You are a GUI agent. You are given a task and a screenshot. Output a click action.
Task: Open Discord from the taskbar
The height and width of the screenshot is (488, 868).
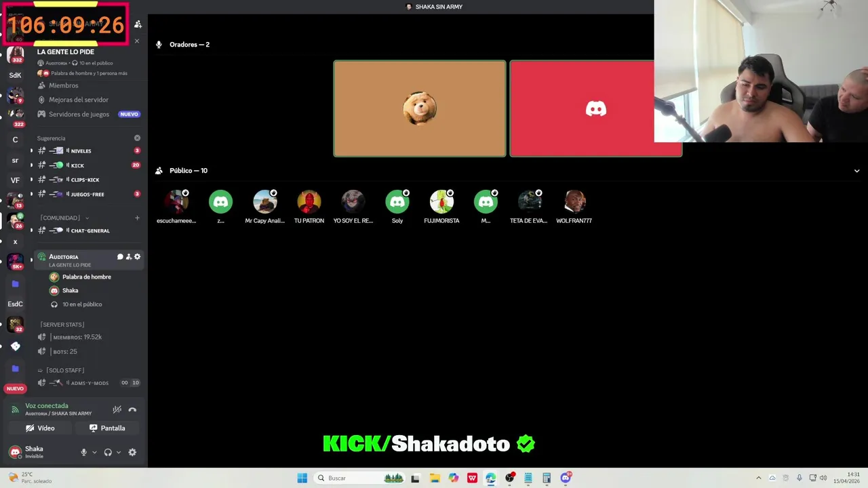(566, 478)
